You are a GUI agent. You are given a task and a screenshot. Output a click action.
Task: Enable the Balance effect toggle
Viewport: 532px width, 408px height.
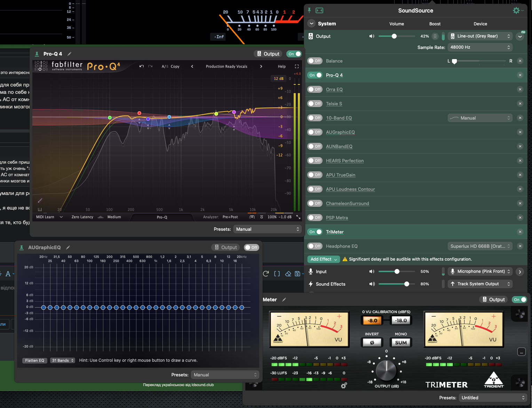coord(315,61)
